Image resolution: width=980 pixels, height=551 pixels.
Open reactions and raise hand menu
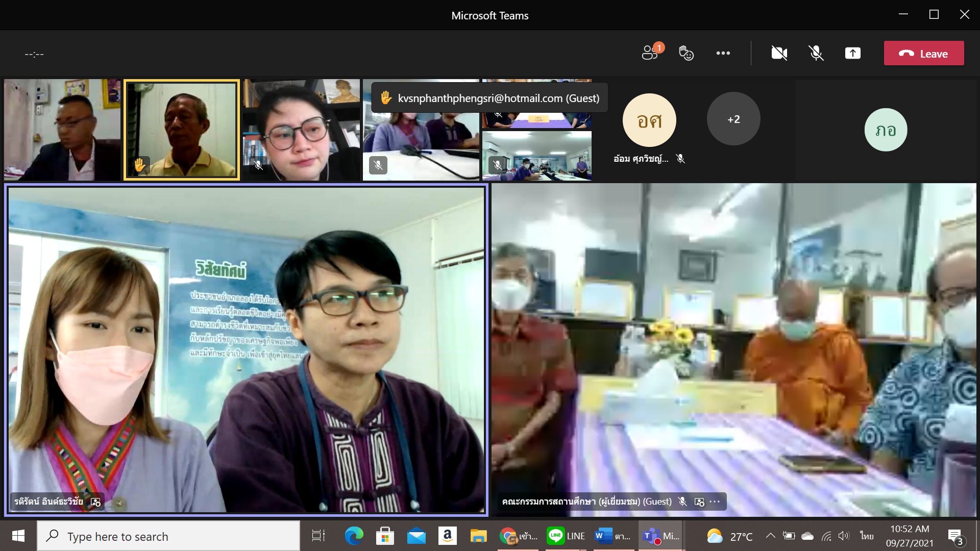click(x=686, y=53)
